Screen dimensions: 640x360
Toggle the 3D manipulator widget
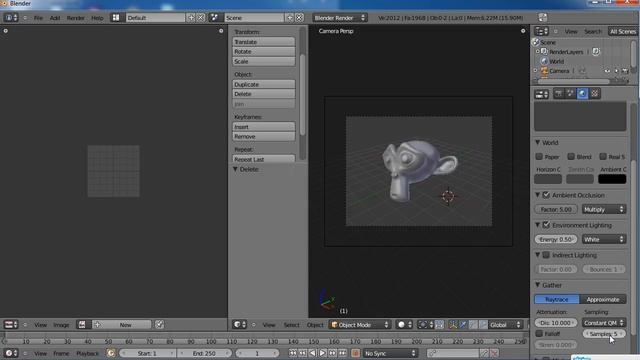click(453, 324)
